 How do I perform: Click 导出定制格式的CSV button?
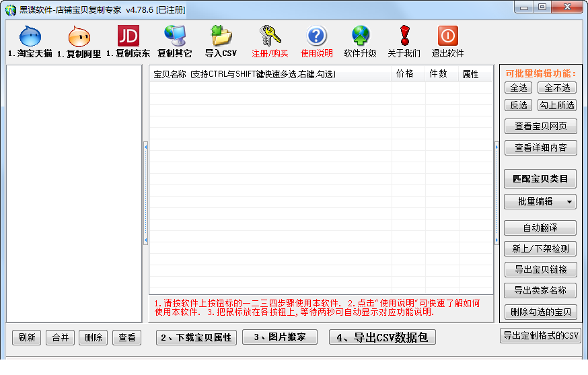[x=540, y=335]
